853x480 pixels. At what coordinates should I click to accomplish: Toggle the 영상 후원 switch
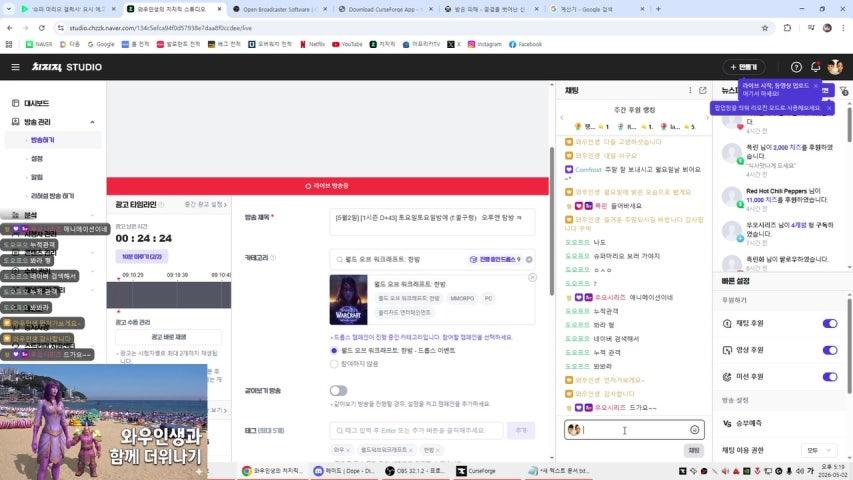click(830, 350)
